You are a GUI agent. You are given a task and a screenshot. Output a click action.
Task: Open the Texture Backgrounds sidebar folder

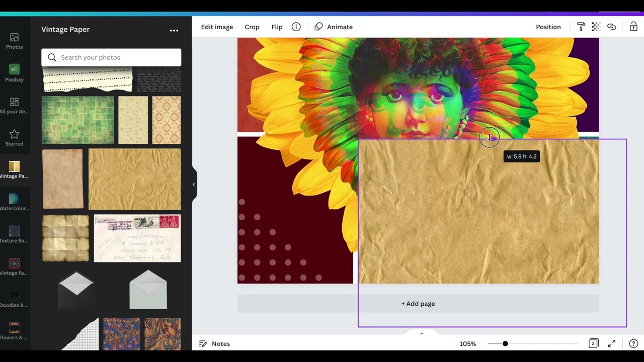click(x=14, y=234)
